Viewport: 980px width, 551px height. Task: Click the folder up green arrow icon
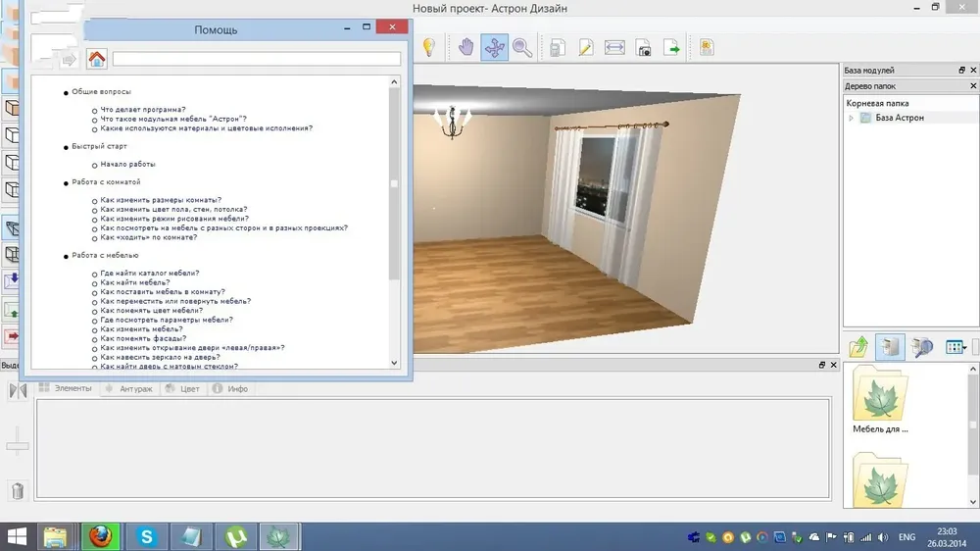coord(858,346)
